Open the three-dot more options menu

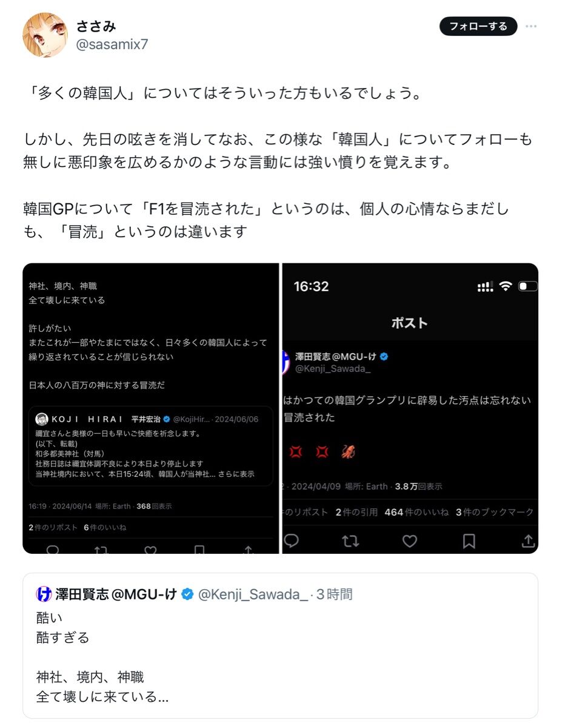pos(531,26)
